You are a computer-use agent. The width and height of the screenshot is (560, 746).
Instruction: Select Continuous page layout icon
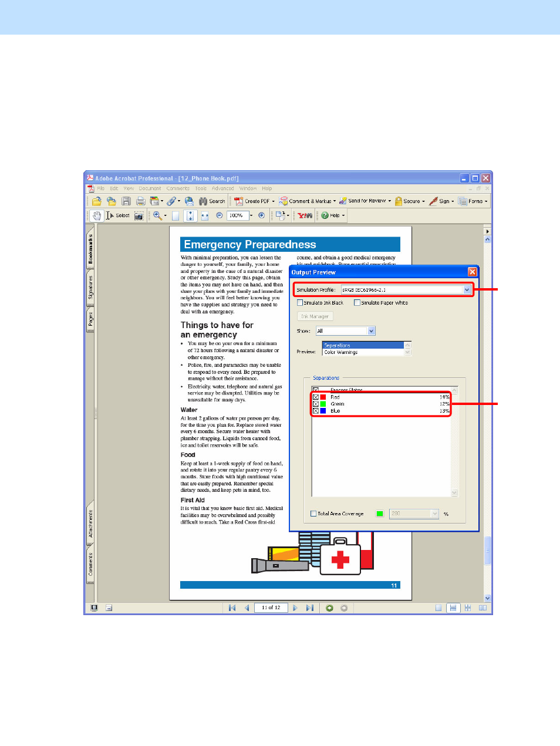[x=453, y=608]
